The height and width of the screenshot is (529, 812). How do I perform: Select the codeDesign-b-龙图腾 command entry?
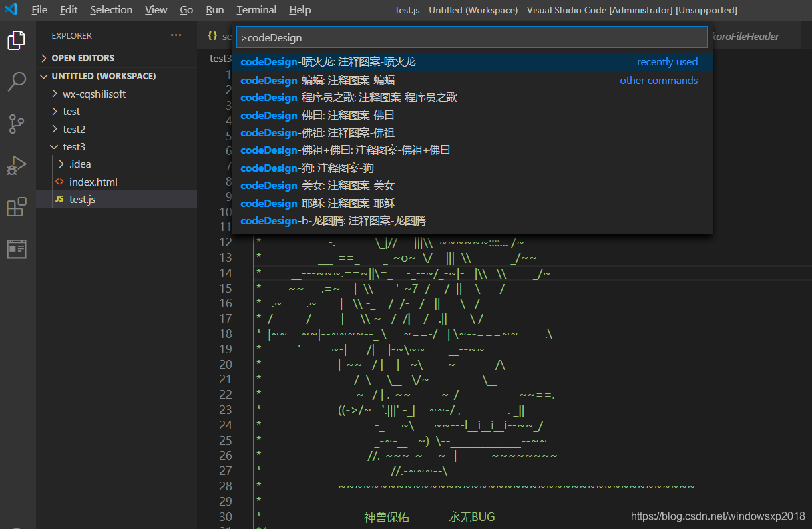click(x=333, y=221)
